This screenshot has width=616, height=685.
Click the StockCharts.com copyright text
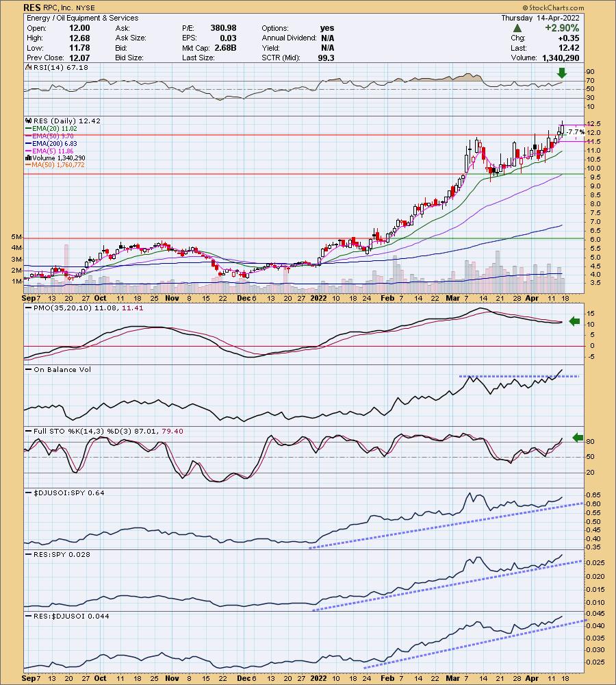coord(553,8)
